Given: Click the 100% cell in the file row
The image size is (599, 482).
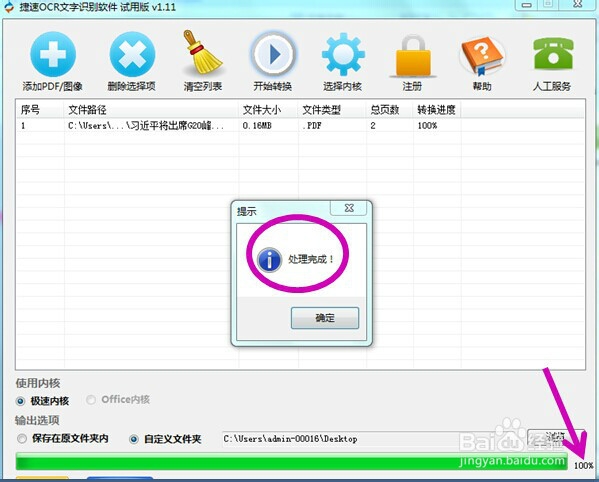Looking at the screenshot, I should (427, 126).
